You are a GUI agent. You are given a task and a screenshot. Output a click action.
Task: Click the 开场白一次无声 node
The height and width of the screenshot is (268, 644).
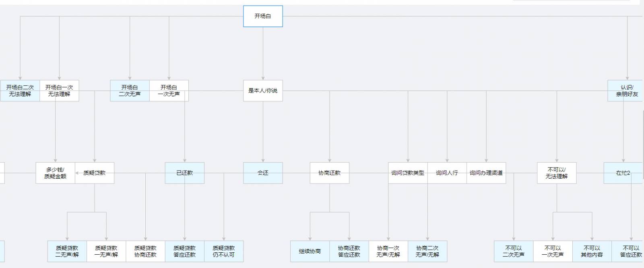tap(169, 91)
